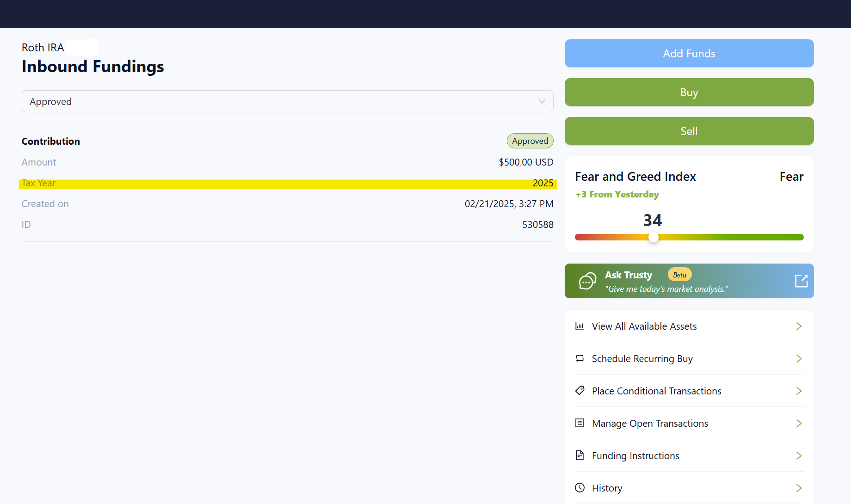Open the Manage Open Transactions menu item
Screen dimensions: 851x504
(650, 423)
